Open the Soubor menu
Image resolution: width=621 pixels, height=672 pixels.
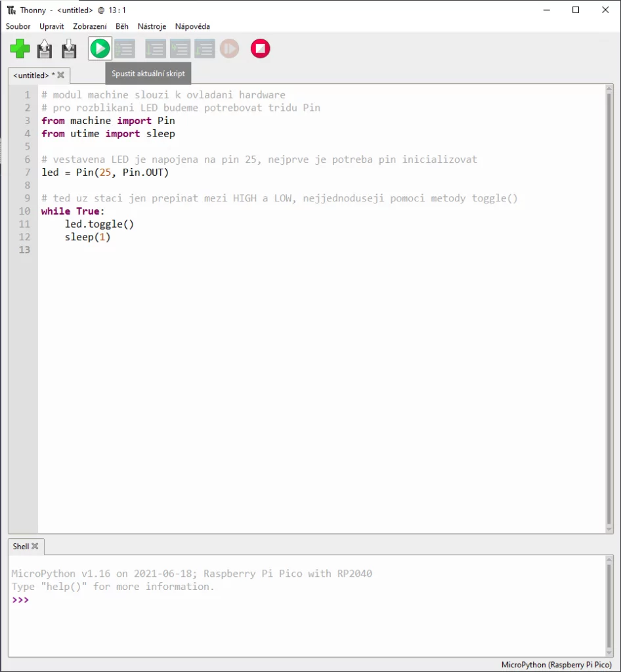(18, 26)
